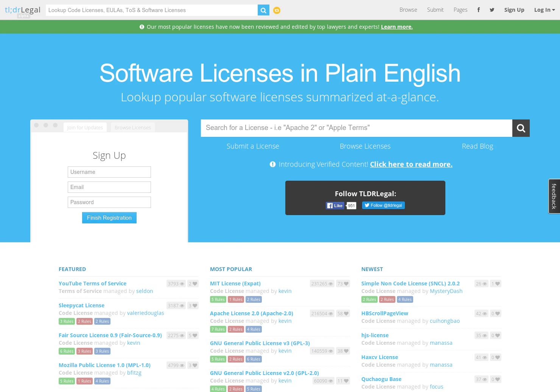Screen dimensions: 560x392
Task: Open the Quchaogu Base license entry
Action: pyautogui.click(x=381, y=379)
